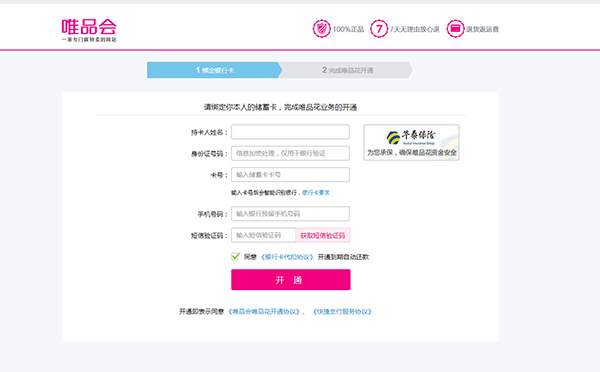
Task: Click the 一家专门做特卖的网站 tagline
Action: (89, 39)
